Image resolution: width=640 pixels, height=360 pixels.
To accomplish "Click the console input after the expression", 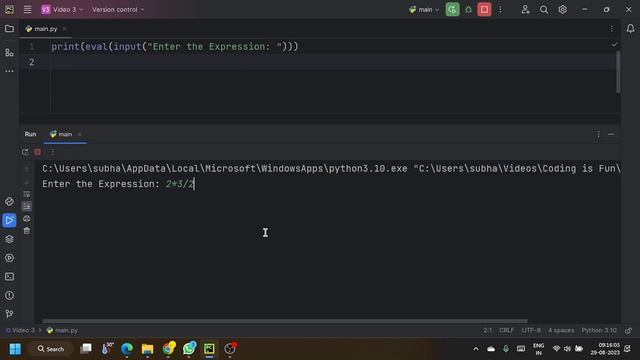I will (x=194, y=184).
